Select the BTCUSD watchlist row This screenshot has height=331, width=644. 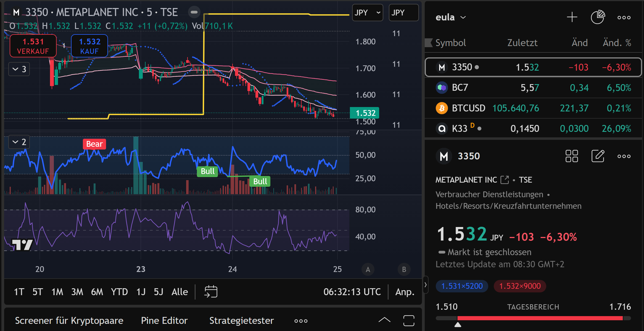pyautogui.click(x=533, y=108)
